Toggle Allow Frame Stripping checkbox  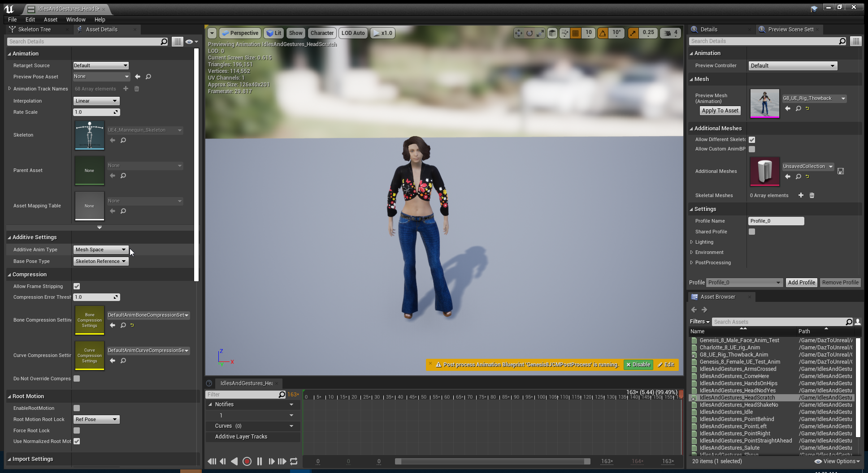pos(77,286)
